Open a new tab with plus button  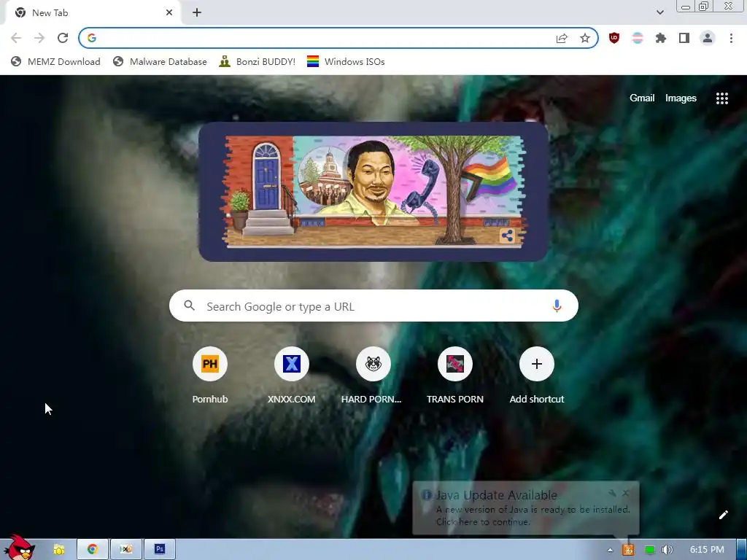197,13
